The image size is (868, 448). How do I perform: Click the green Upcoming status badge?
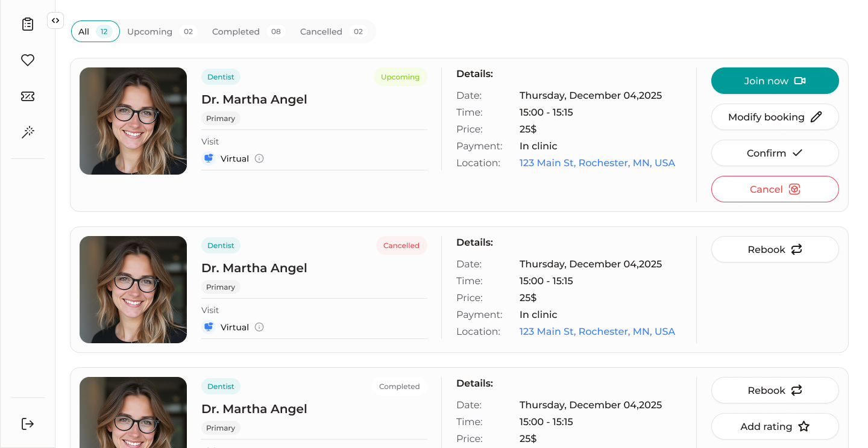pos(400,77)
